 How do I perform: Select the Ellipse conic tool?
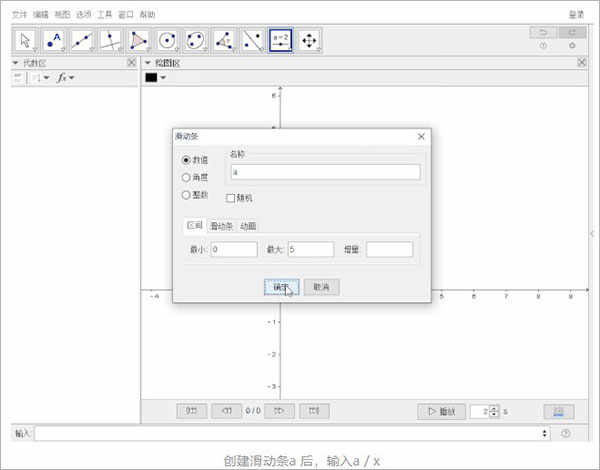pos(195,40)
